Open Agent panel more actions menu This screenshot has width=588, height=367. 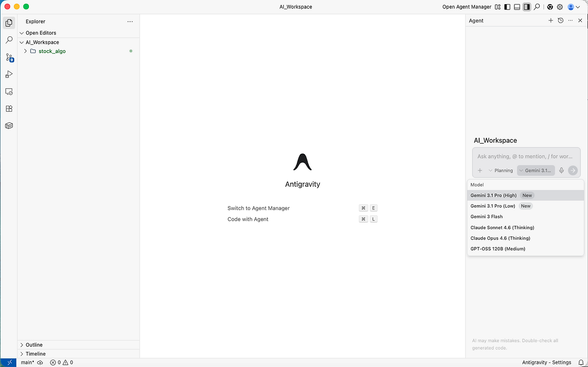coord(571,21)
